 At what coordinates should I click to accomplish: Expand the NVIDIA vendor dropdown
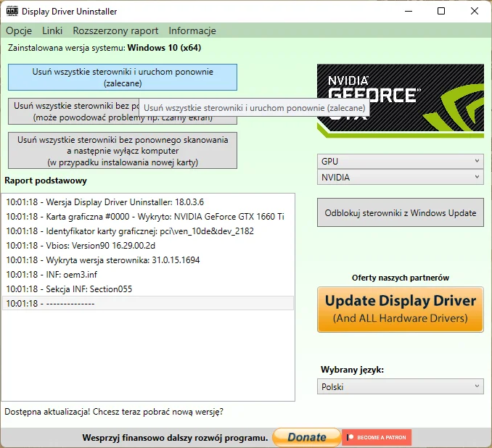coord(401,177)
